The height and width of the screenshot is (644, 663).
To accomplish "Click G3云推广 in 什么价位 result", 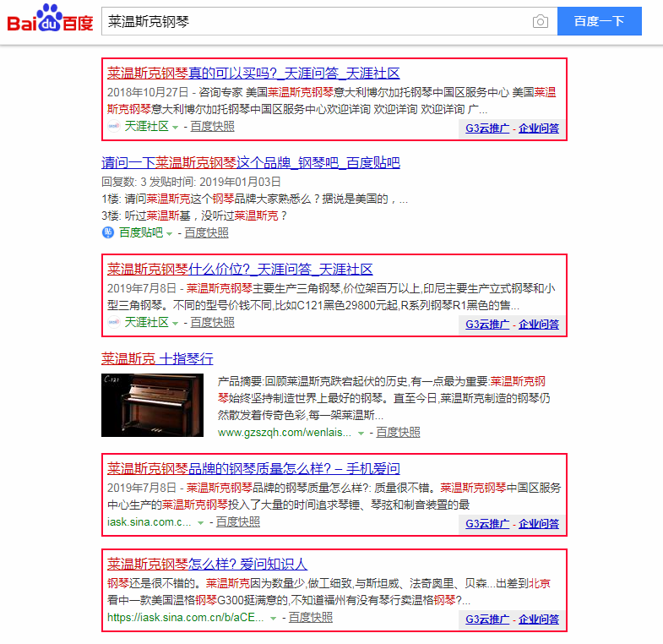I will pos(487,325).
